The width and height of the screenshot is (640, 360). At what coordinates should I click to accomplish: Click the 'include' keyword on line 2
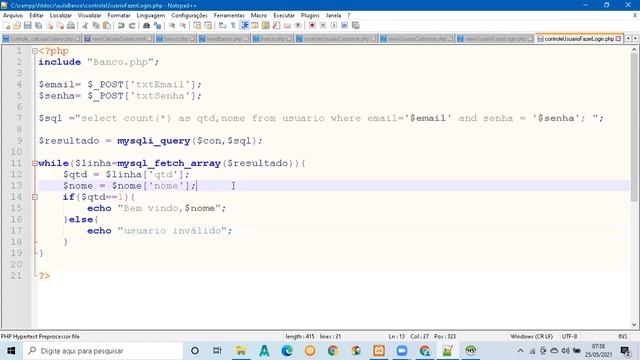coord(60,62)
